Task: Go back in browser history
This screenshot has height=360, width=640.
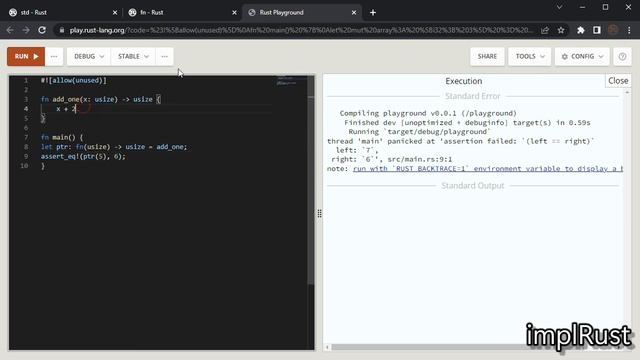Action: [10, 30]
